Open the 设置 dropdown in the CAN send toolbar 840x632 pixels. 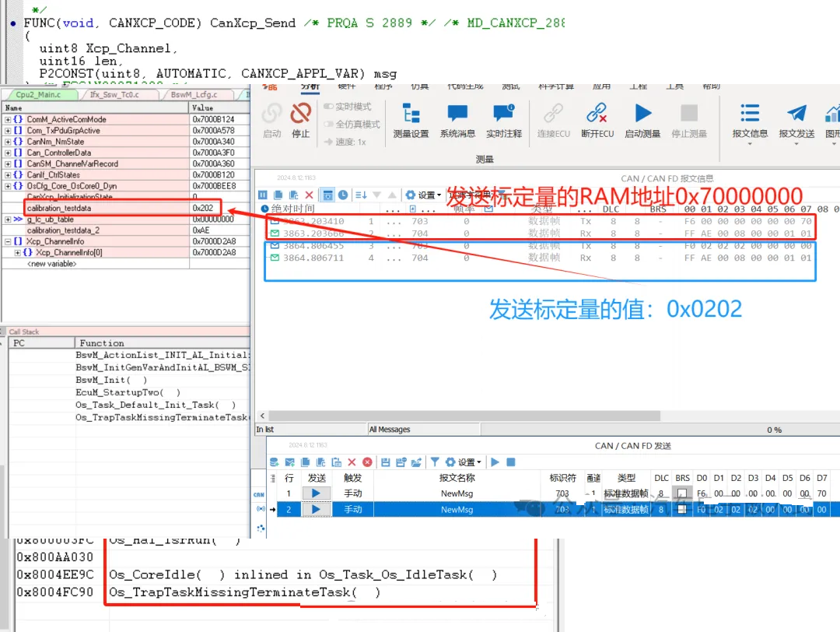(x=464, y=462)
